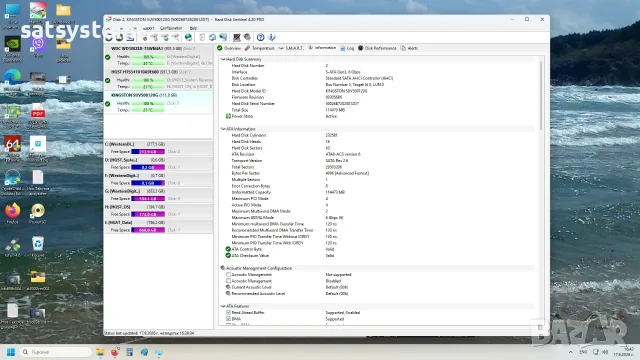This screenshot has height=360, width=640.
Task: Select the KINGSTON SUV500 disk entry
Action: (158, 102)
